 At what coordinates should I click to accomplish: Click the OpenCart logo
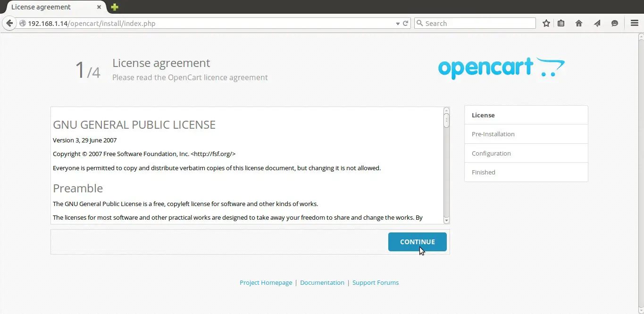click(501, 68)
